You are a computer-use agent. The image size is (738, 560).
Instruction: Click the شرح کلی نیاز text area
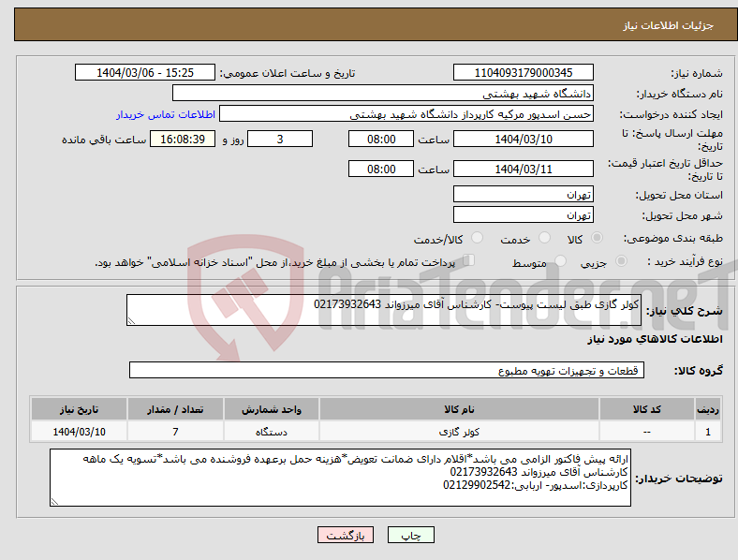click(384, 310)
